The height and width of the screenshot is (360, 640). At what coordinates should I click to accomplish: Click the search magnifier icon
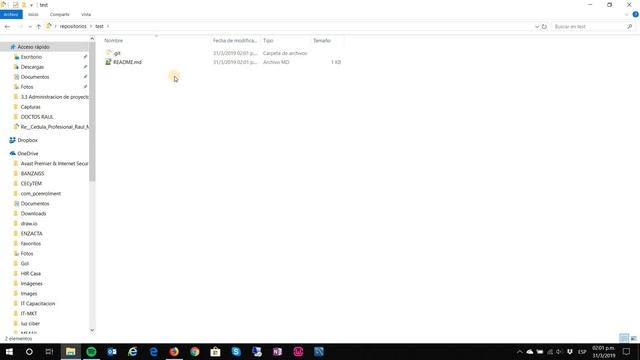[x=629, y=27]
